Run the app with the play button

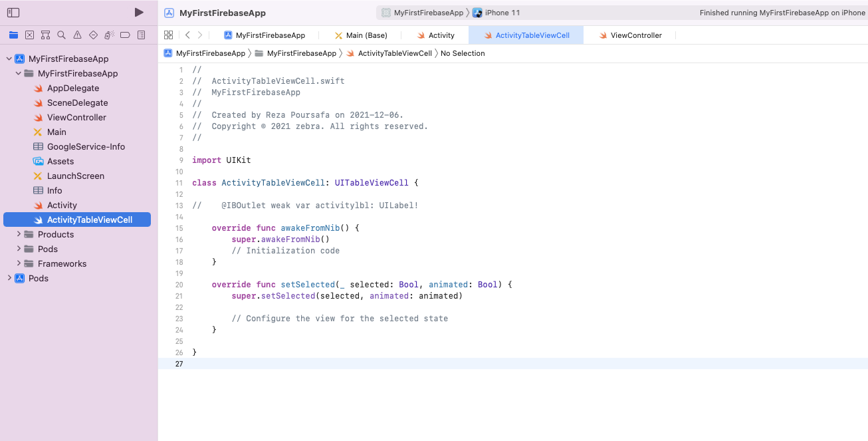coord(139,13)
